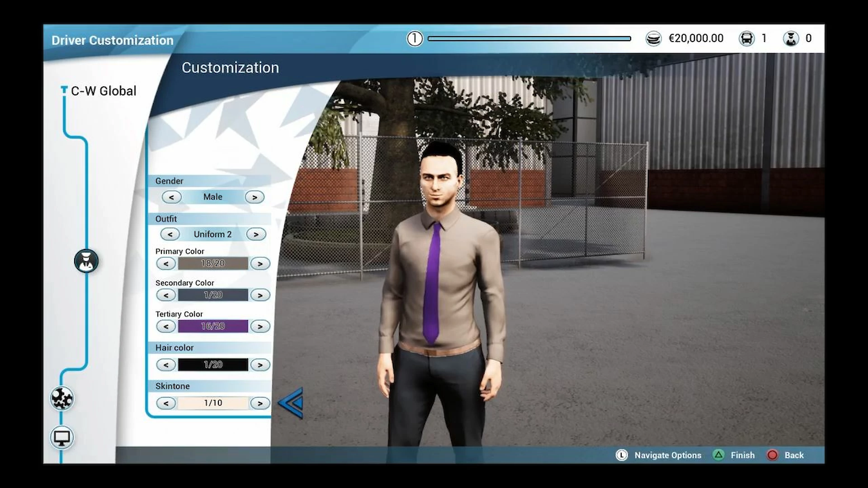Click the Navigate Options label
The height and width of the screenshot is (488, 868).
(x=668, y=455)
